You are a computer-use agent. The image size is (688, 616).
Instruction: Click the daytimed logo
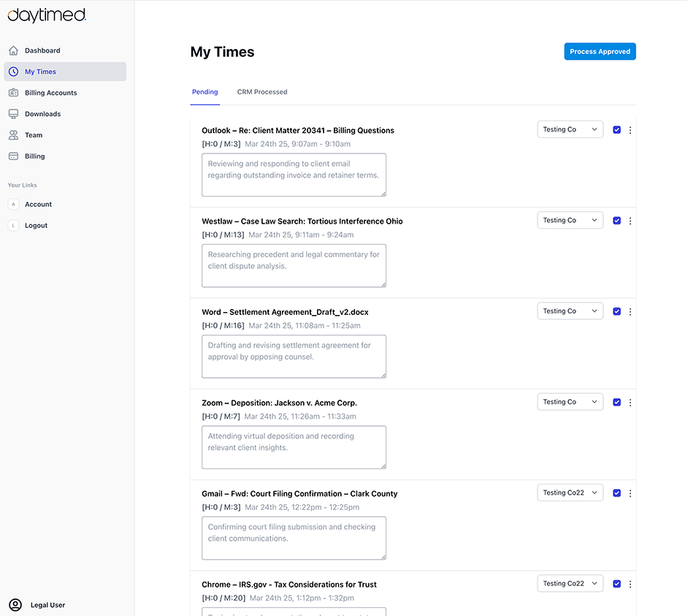47,15
